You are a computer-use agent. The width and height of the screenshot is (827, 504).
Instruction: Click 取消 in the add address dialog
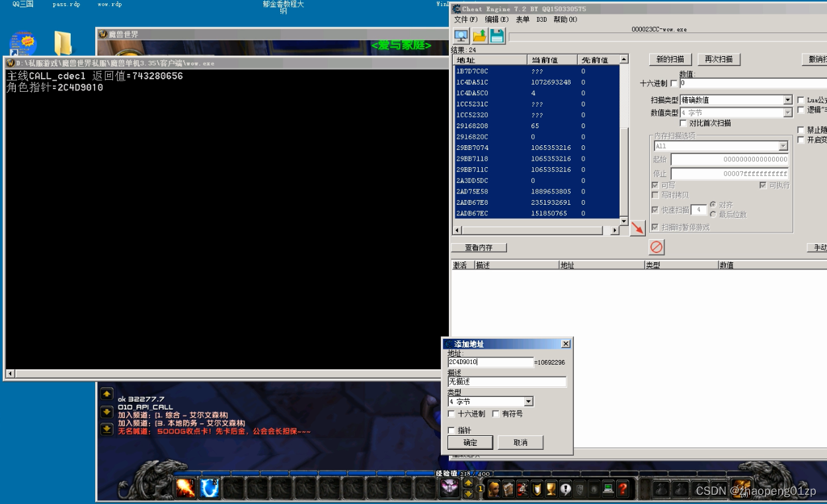coord(520,443)
